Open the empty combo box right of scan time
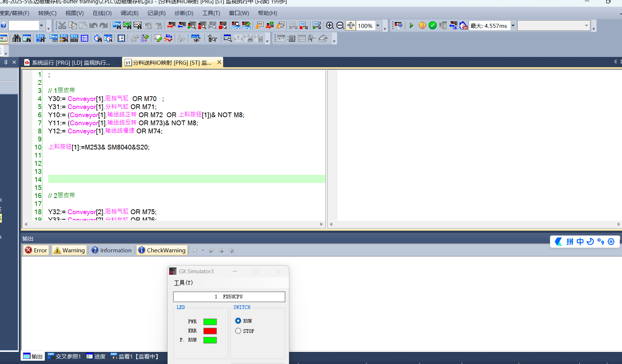622x364 pixels. point(586,26)
